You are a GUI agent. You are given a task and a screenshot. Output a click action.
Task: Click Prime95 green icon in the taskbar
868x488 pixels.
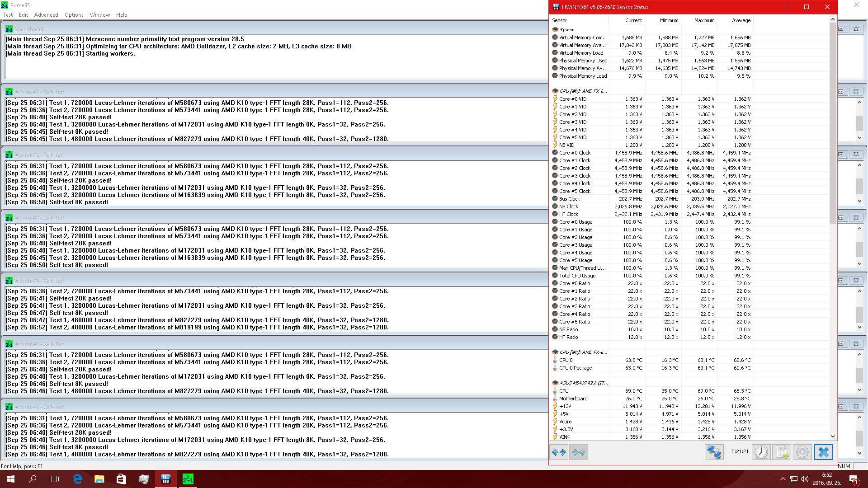tap(188, 479)
